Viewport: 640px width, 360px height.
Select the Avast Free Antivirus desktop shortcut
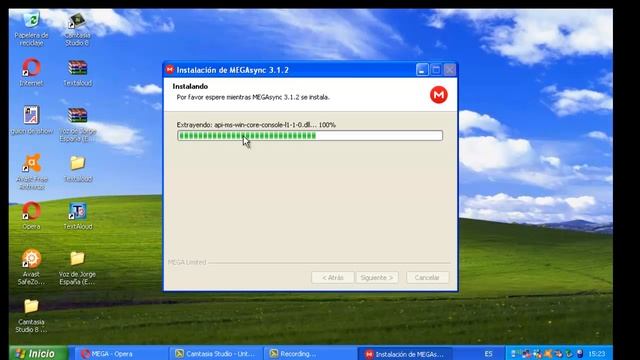[31, 163]
